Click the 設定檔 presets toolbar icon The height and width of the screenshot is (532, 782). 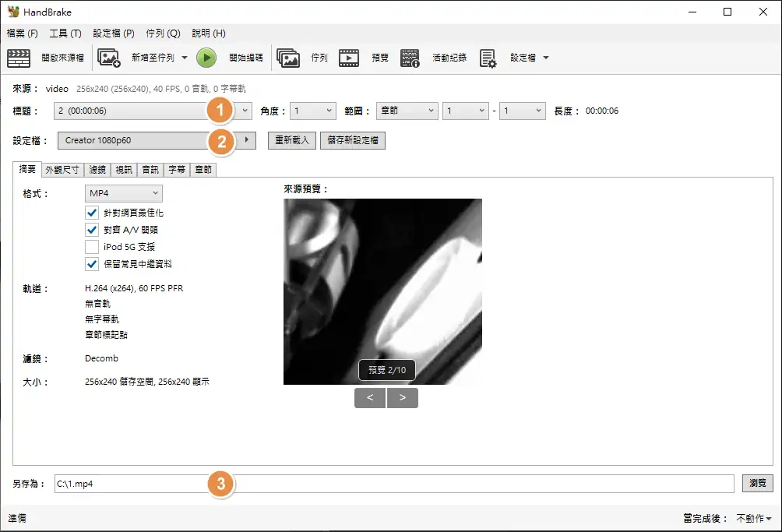click(x=488, y=58)
